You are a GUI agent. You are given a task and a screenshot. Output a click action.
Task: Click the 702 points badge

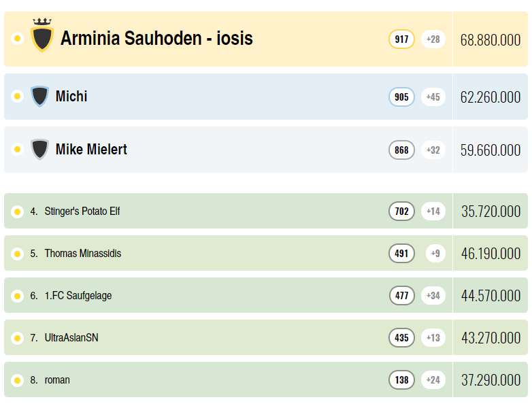pyautogui.click(x=401, y=212)
